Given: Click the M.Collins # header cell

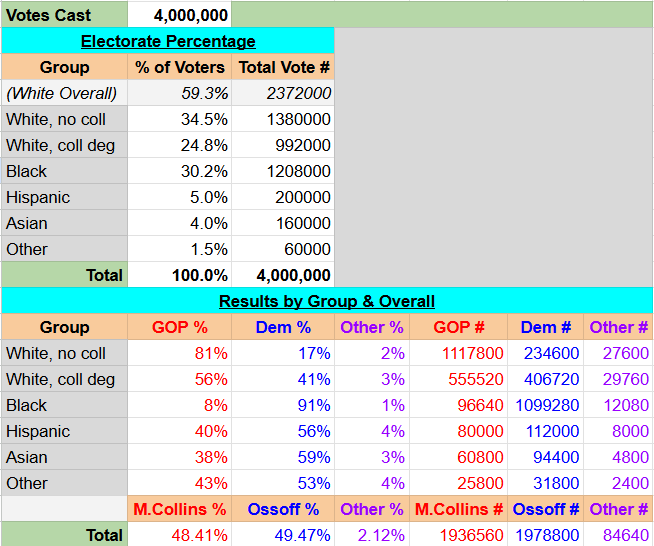Looking at the screenshot, I should click(x=459, y=509).
